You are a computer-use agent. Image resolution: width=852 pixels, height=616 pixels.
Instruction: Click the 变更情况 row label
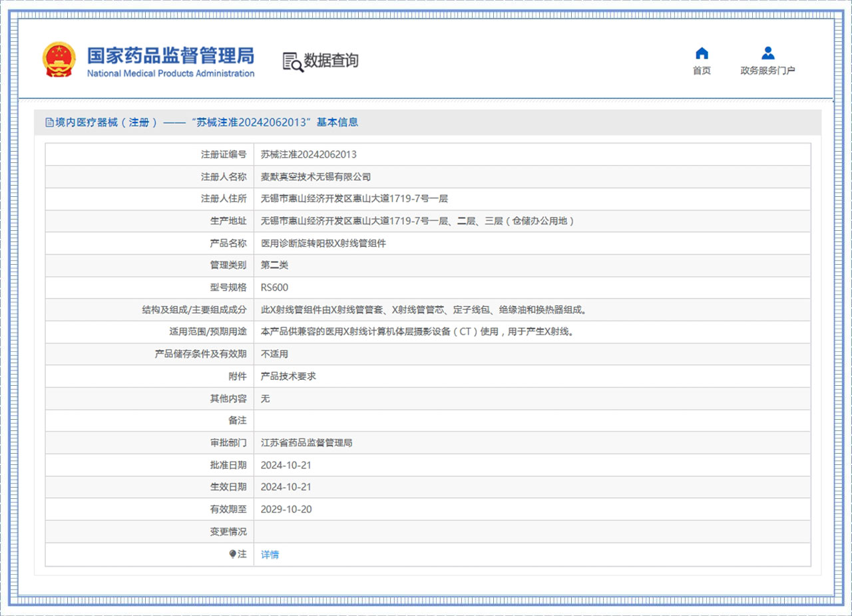pyautogui.click(x=228, y=532)
